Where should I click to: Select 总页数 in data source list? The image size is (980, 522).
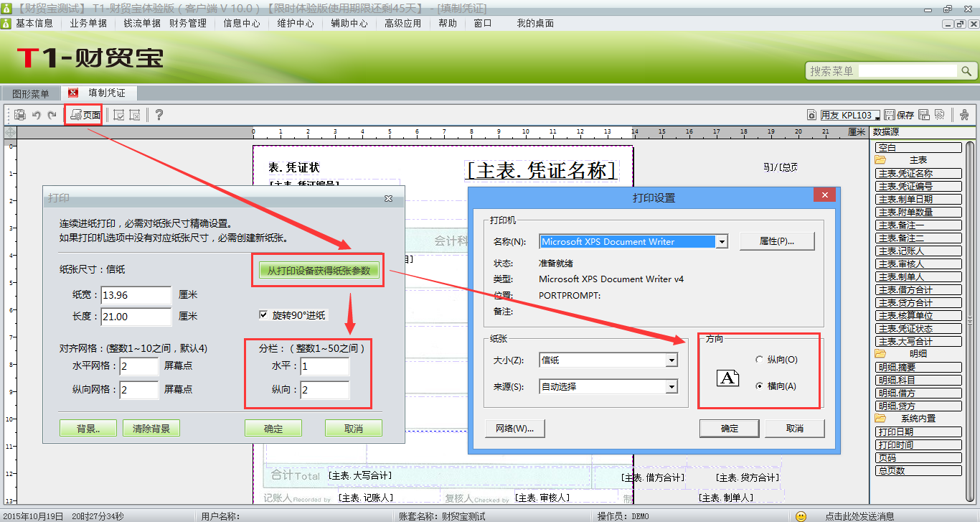pyautogui.click(x=918, y=470)
